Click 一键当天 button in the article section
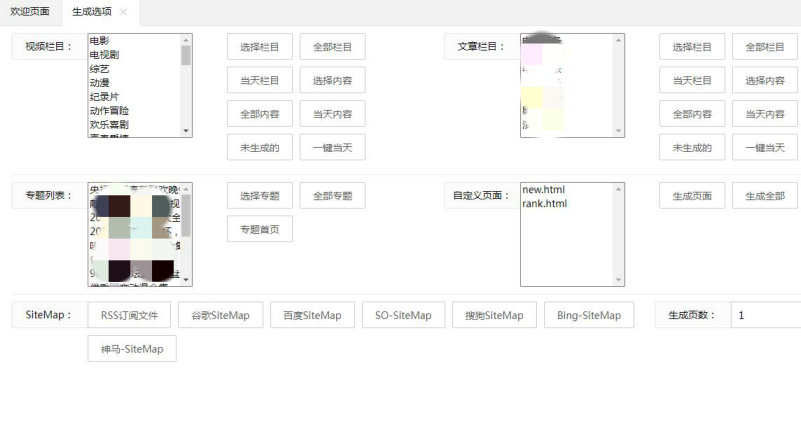The height and width of the screenshot is (443, 801). pos(765,147)
